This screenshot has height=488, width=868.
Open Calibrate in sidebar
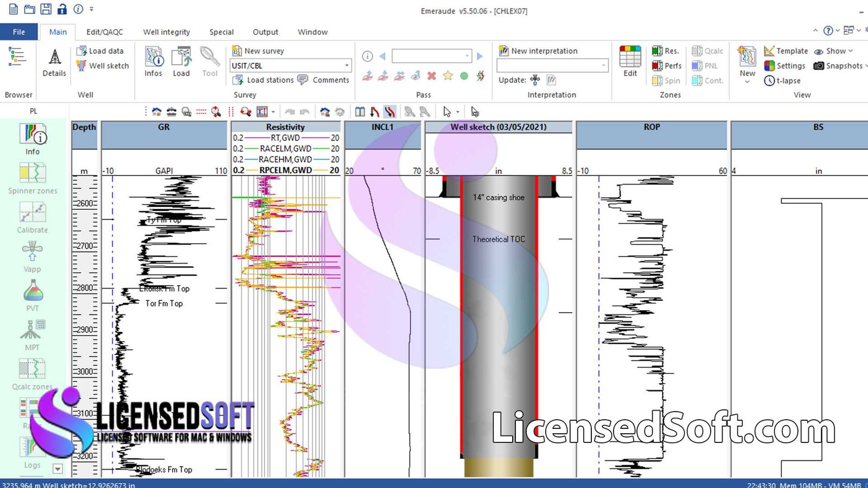click(33, 218)
